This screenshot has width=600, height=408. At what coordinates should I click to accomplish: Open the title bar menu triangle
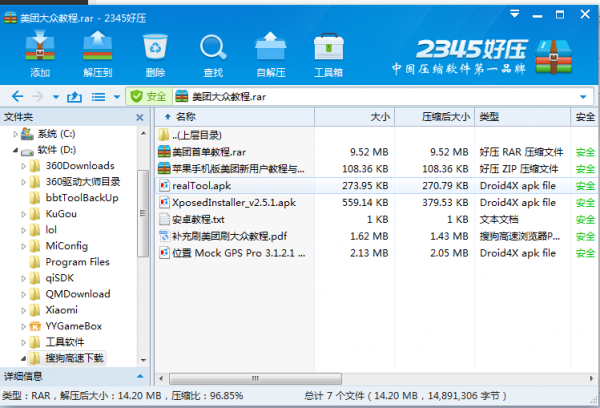click(515, 15)
